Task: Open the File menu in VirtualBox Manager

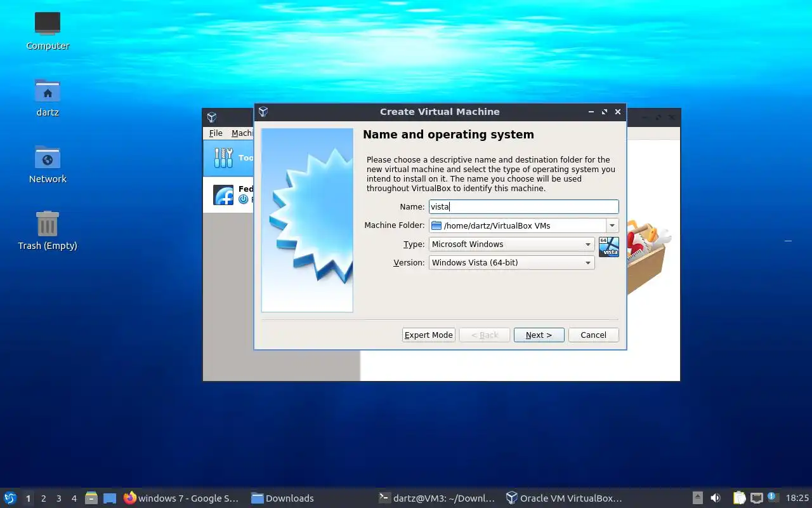Action: pos(216,133)
